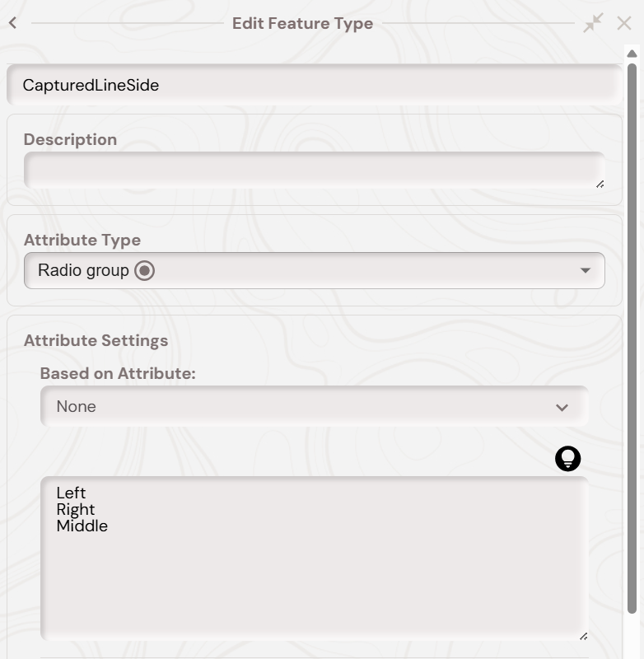The image size is (644, 659).
Task: Click the options text area resize handle
Action: point(583,635)
